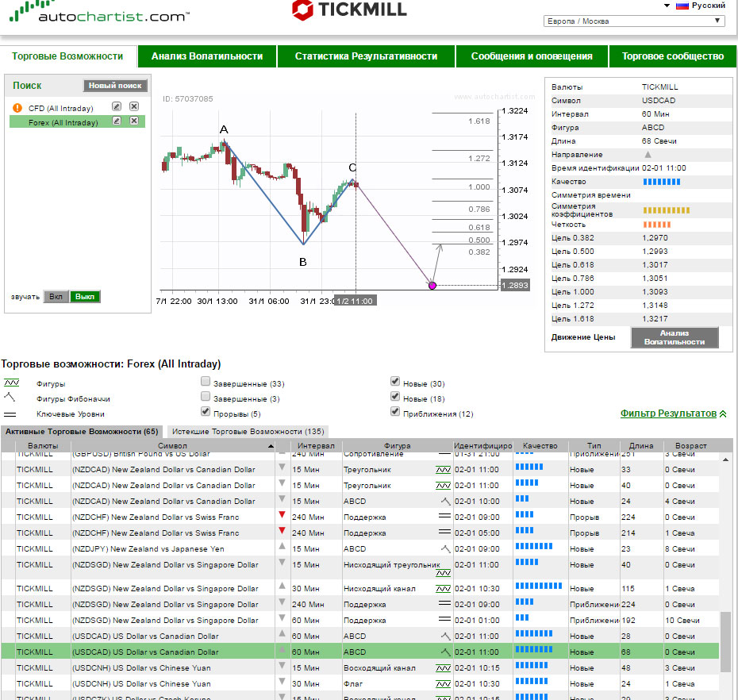This screenshot has height=700, width=738.
Task: Click yellow Симметрия коэффициентов bar
Action: [667, 210]
